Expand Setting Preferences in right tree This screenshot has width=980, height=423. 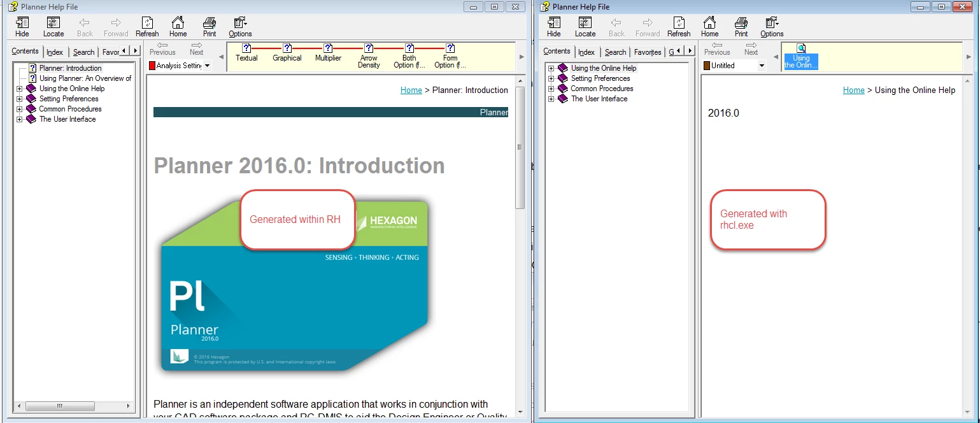point(551,78)
